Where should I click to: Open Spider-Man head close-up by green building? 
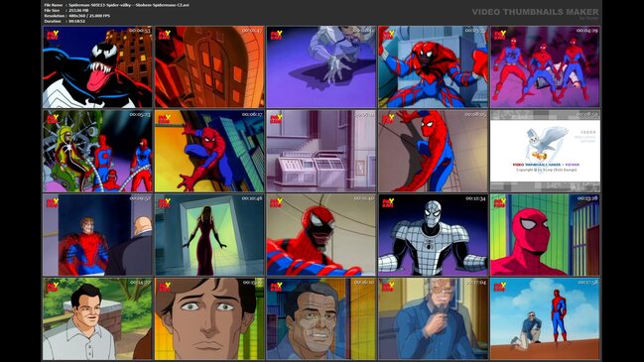[x=545, y=235]
